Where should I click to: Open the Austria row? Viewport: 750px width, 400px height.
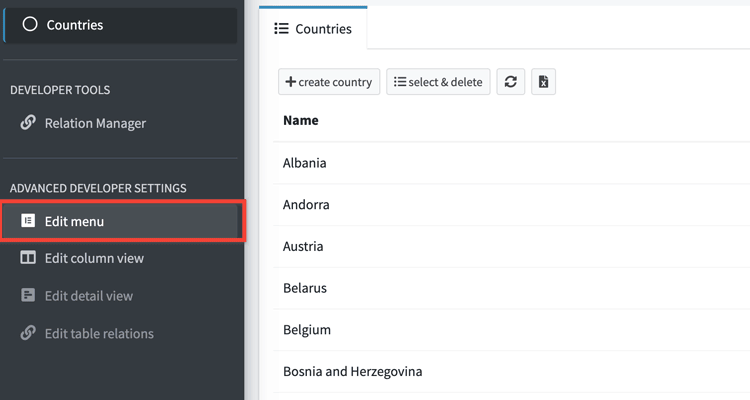(303, 246)
